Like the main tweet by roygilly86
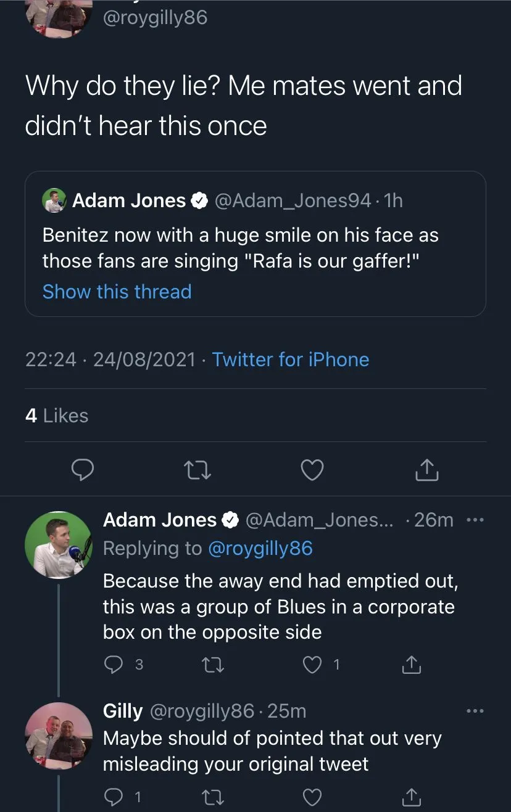 312,470
